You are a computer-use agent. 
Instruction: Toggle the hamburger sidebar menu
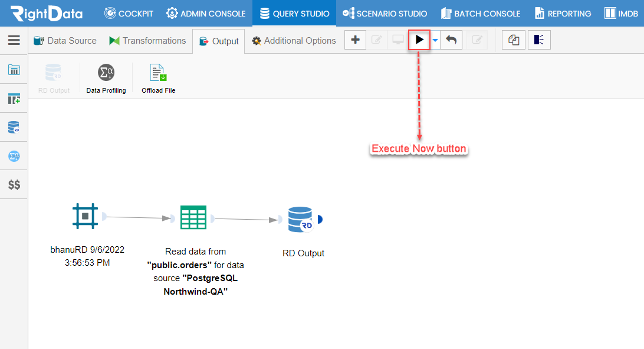coord(14,40)
